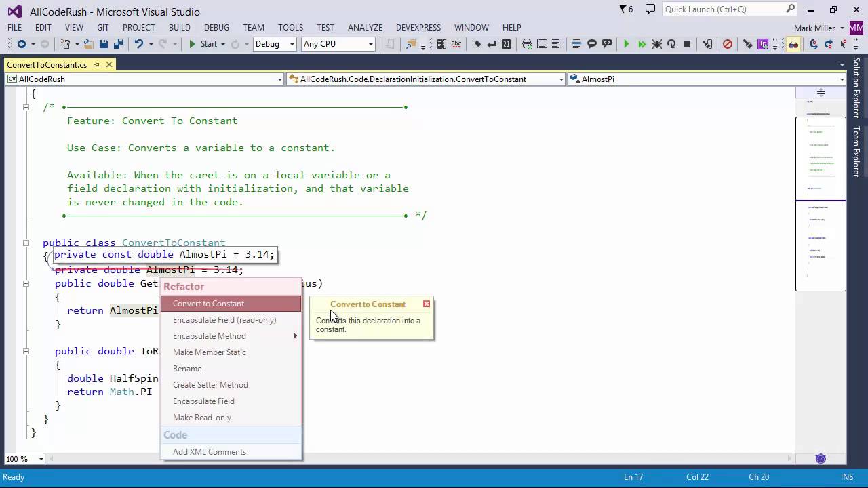Viewport: 868px width, 488px height.
Task: Close the Convert to Constant hint popup
Action: coord(427,304)
